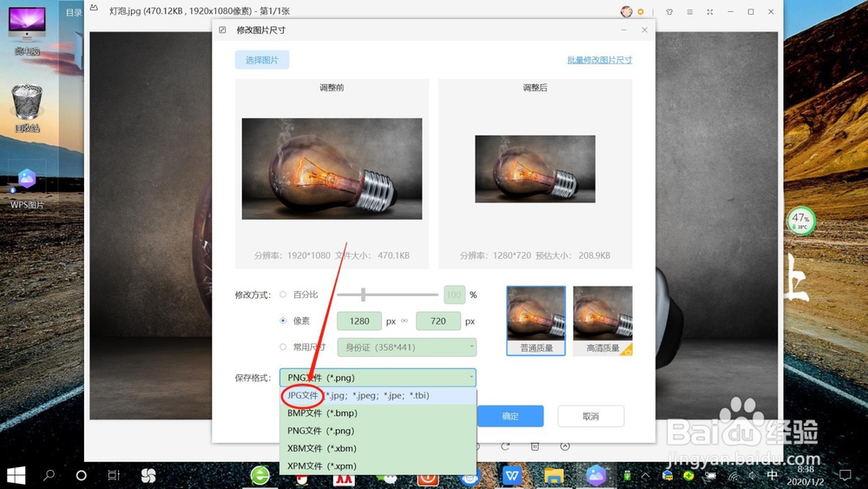Image resolution: width=868 pixels, height=489 pixels.
Task: Click the user avatar in the title bar
Action: 626,11
